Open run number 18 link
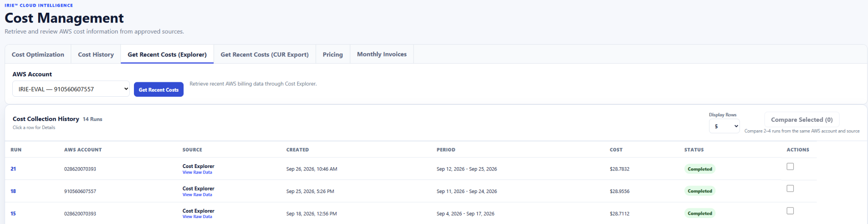The image size is (868, 224). tap(13, 191)
